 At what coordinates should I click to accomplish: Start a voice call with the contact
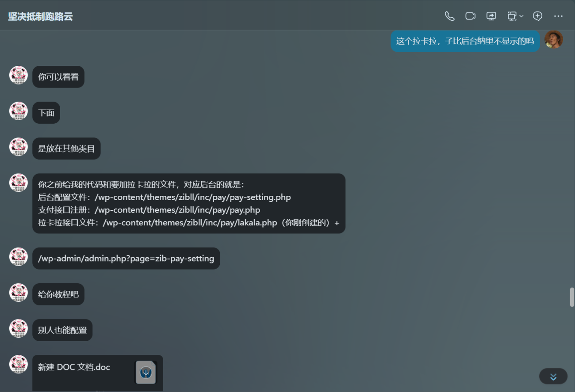click(449, 16)
